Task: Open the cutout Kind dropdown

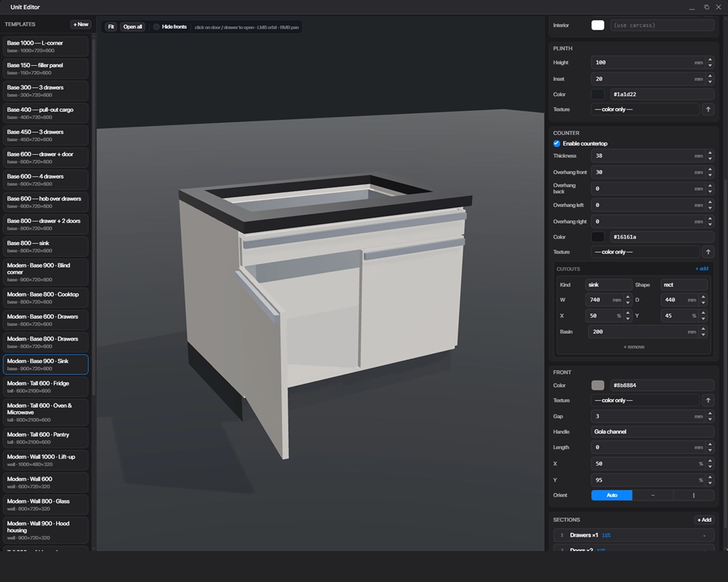Action: pos(608,284)
